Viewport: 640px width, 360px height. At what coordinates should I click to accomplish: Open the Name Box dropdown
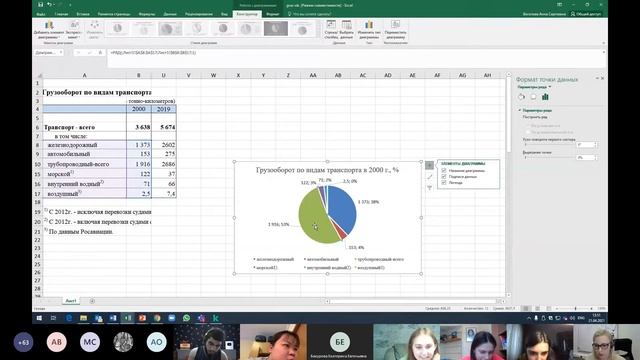tap(61, 53)
